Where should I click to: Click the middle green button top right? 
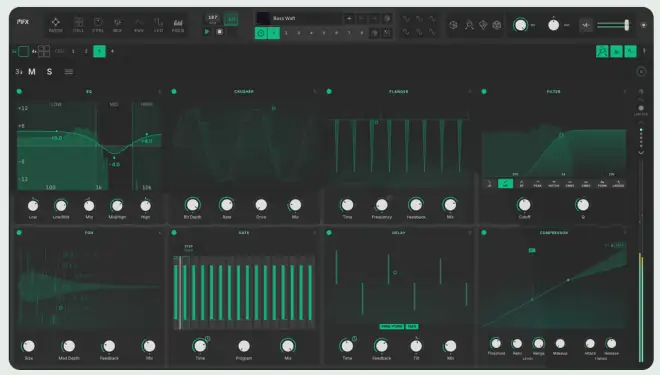click(x=617, y=51)
